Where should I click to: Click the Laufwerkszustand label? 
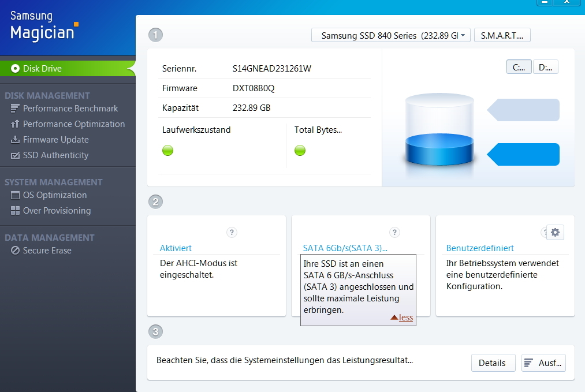196,130
